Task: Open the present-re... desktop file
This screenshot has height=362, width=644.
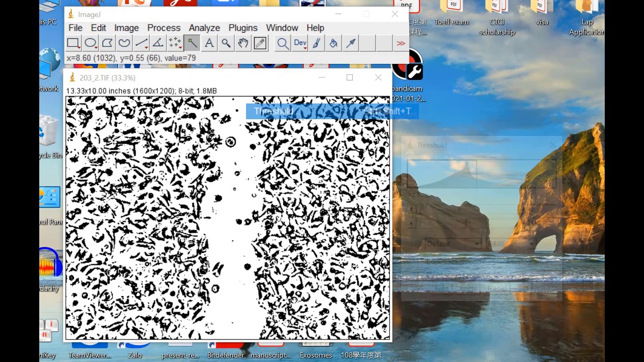Action: (180, 350)
